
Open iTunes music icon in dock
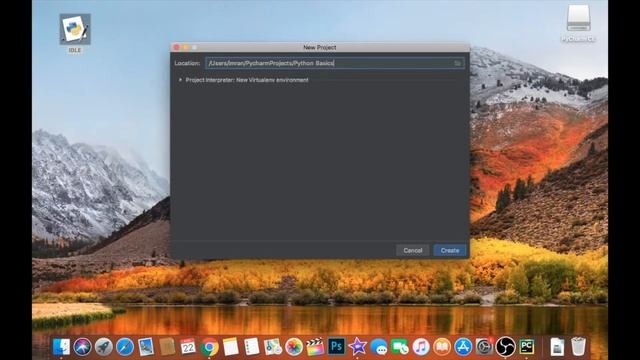(x=421, y=347)
